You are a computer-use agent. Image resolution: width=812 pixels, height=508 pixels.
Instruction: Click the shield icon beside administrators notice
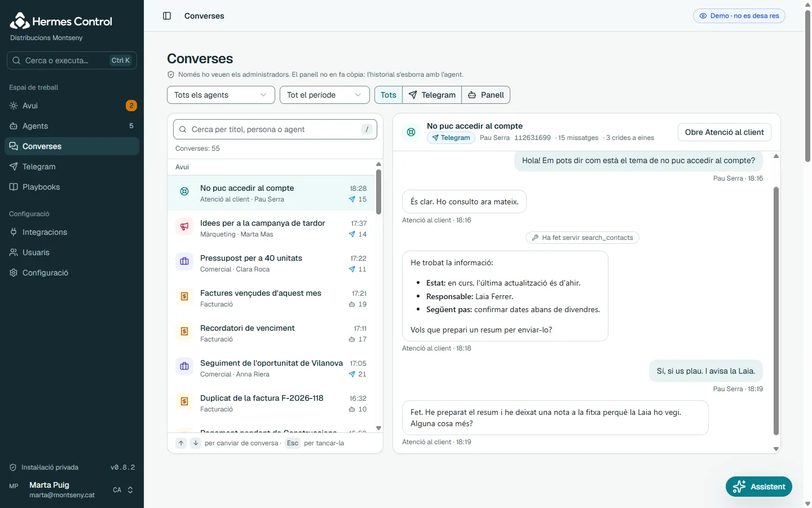[171, 75]
